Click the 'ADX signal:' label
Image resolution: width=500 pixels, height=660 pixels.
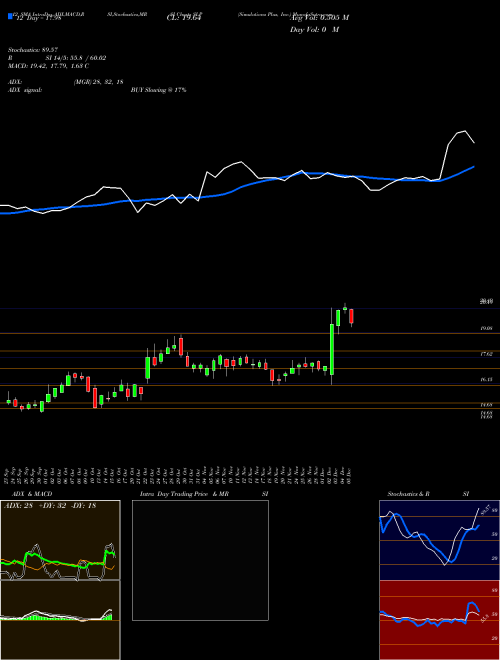pyautogui.click(x=25, y=90)
